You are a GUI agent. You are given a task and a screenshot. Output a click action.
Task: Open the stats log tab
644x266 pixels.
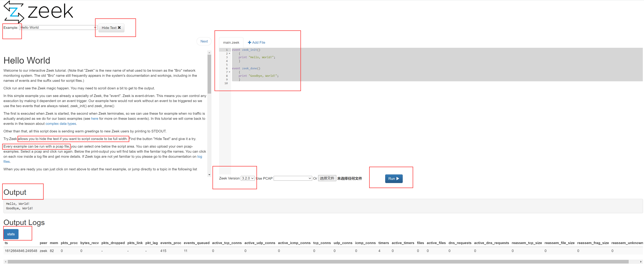[x=11, y=234]
